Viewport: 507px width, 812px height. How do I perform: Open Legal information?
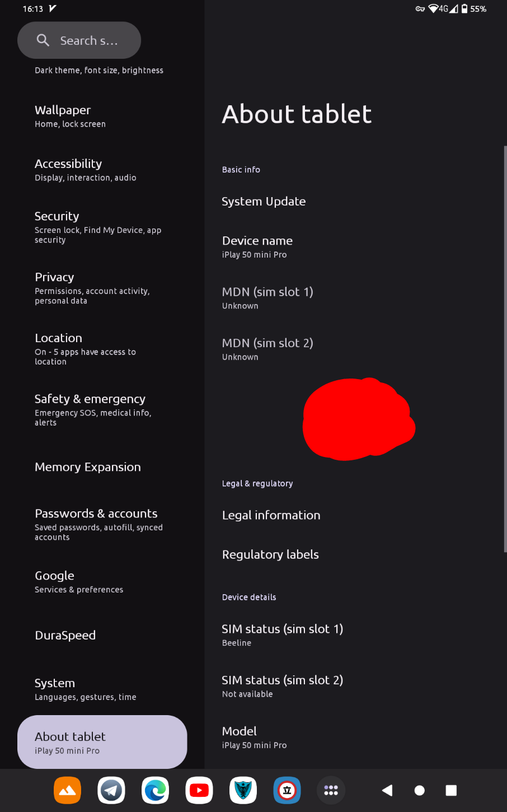pyautogui.click(x=355, y=515)
